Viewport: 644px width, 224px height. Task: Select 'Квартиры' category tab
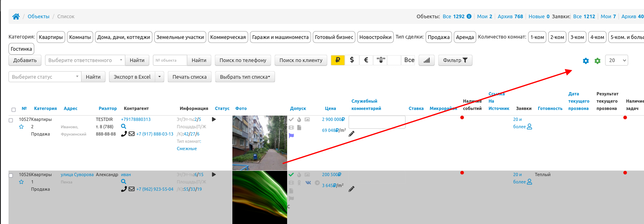point(51,37)
